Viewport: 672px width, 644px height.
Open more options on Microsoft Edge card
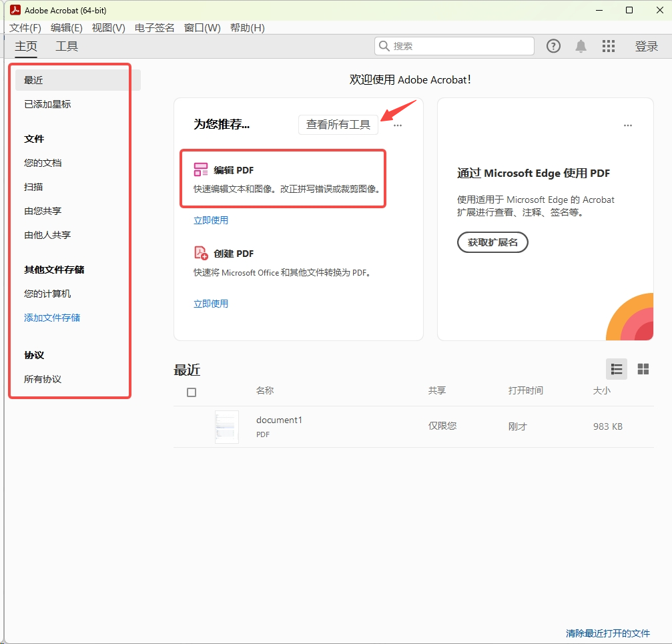(628, 125)
